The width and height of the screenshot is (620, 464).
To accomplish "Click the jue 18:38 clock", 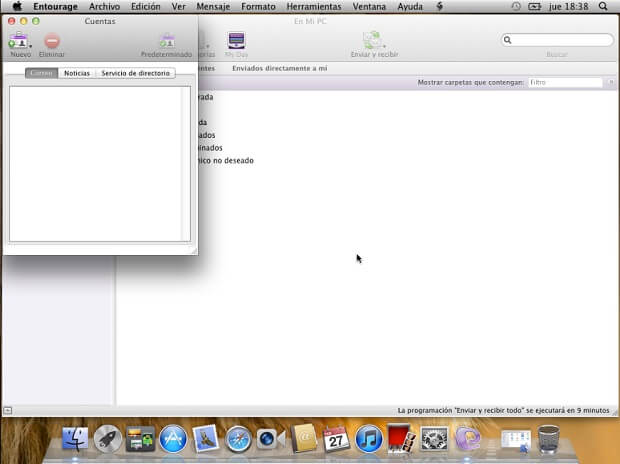I will coord(568,6).
